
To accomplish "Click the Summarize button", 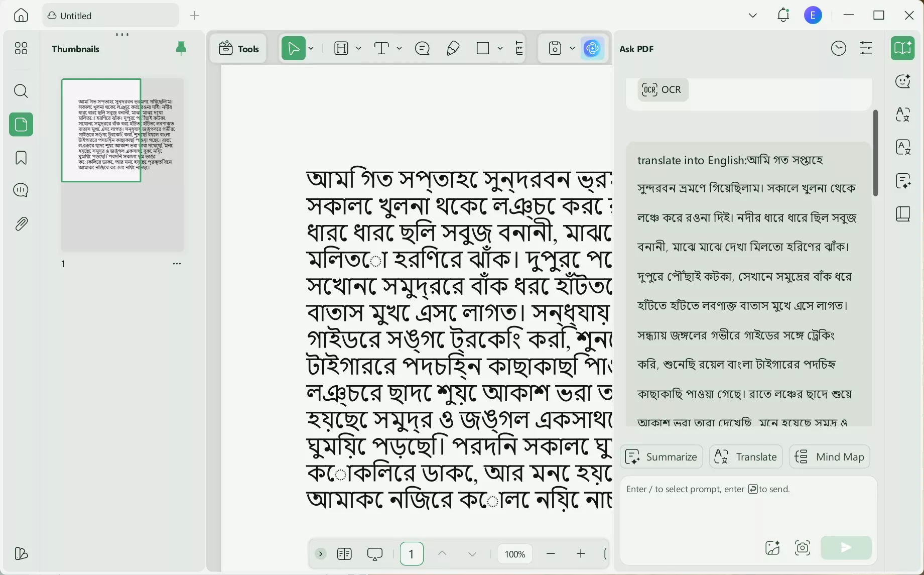I will point(661,456).
